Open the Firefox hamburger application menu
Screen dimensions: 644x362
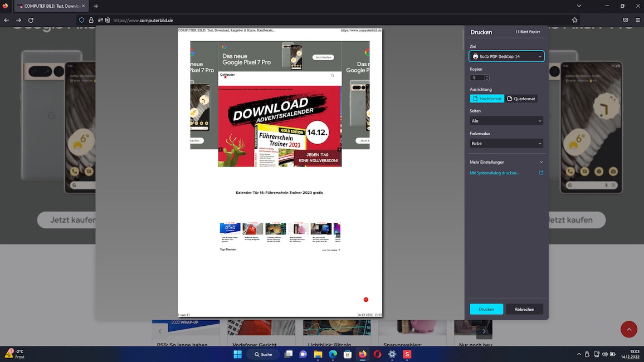point(637,20)
